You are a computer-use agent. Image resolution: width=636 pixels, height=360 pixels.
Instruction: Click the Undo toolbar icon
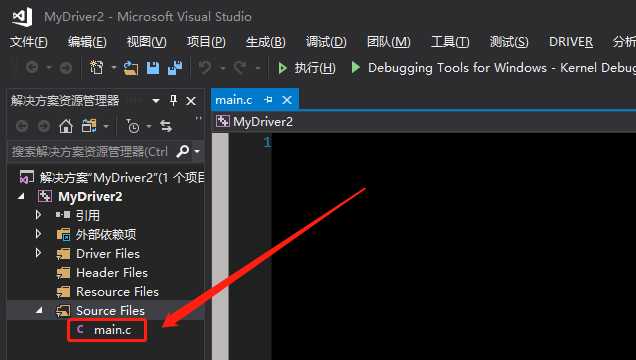pos(205,68)
